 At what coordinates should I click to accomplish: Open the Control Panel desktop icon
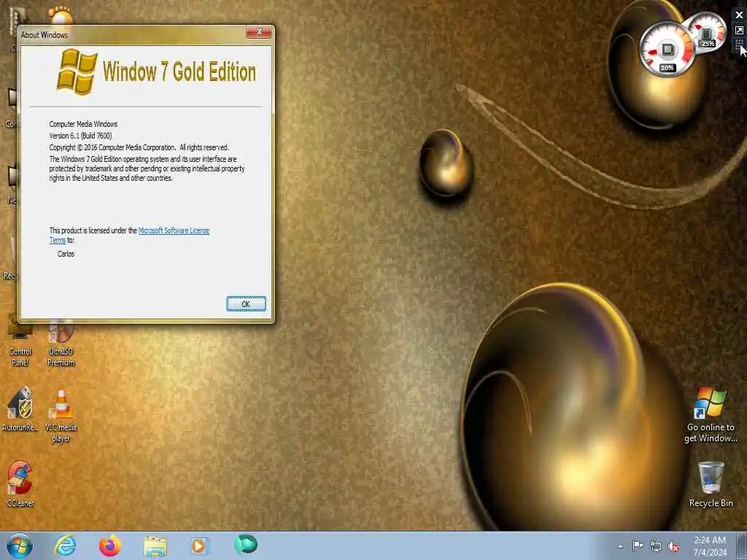click(20, 342)
